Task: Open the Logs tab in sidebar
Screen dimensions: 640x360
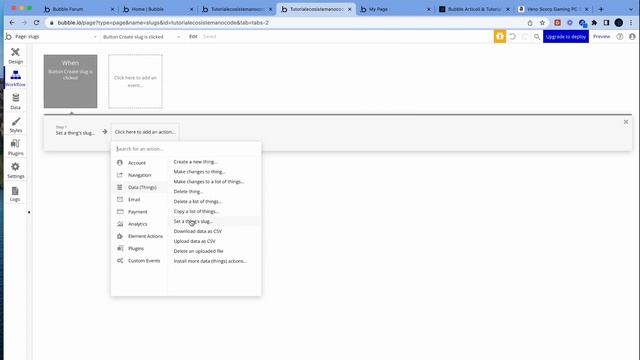Action: pos(15,193)
